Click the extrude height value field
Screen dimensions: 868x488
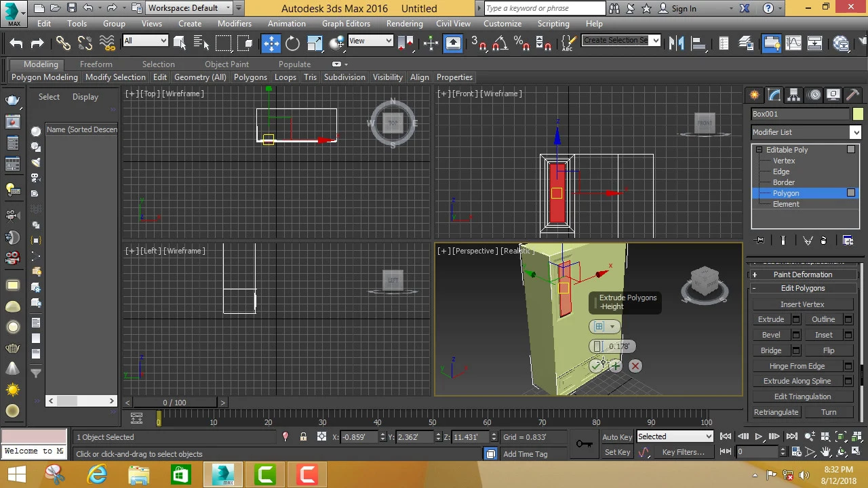[x=618, y=346]
